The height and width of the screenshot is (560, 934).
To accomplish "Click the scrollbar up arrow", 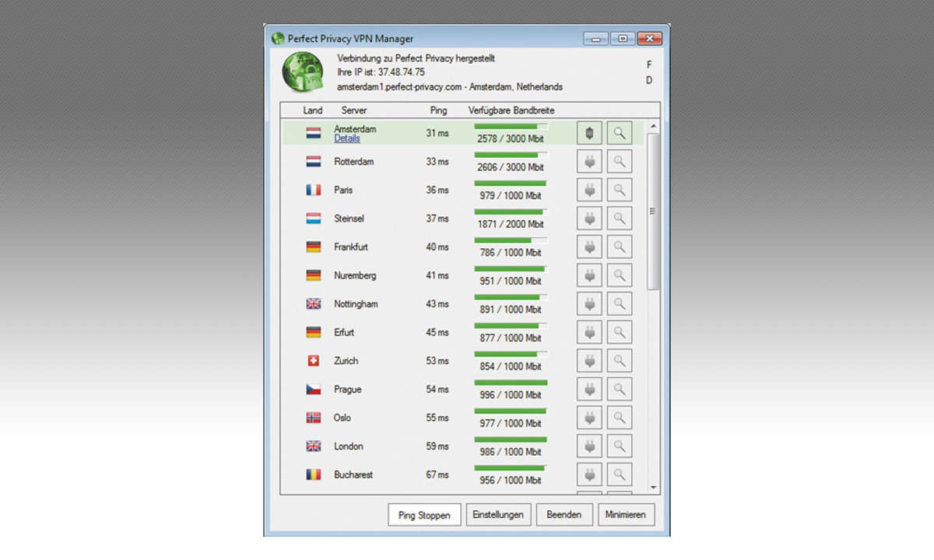I will (653, 126).
